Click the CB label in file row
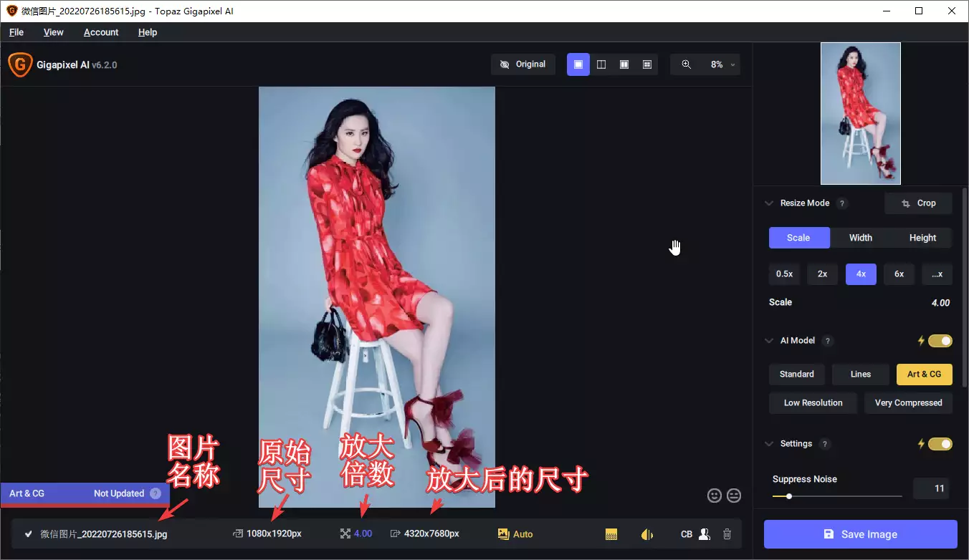Screen dimensions: 969x560 [x=687, y=534]
